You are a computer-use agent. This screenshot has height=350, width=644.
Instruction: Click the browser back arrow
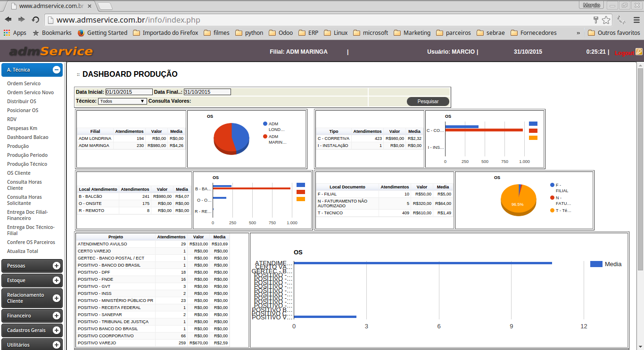tap(8, 19)
